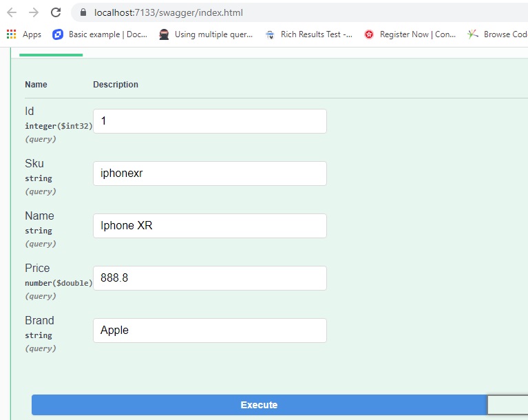This screenshot has height=420, width=528.
Task: Click the Browse Cod... bookmark icon
Action: pos(473,34)
